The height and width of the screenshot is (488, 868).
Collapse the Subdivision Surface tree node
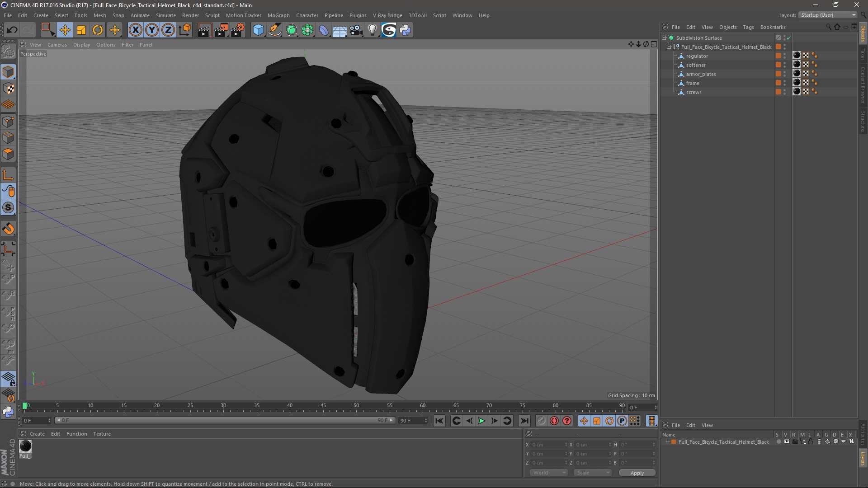tap(664, 38)
